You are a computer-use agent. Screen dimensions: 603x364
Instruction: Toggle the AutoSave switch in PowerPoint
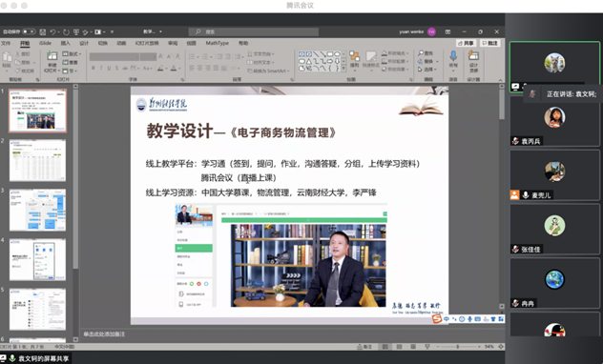tap(29, 31)
